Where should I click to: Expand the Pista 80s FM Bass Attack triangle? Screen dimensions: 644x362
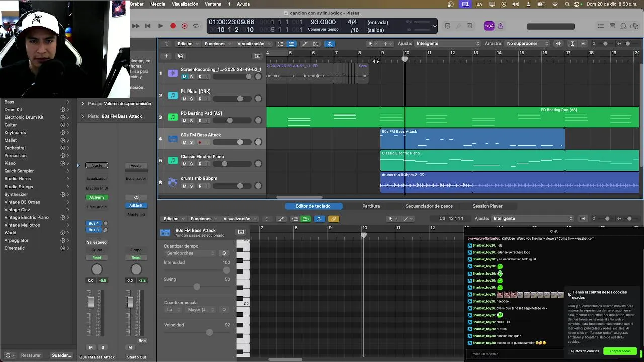83,116
